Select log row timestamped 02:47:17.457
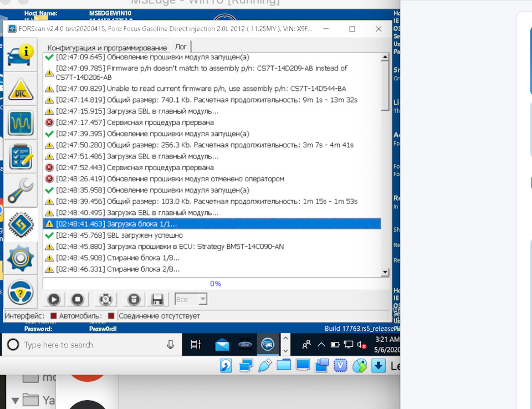The width and height of the screenshot is (532, 409). 212,122
